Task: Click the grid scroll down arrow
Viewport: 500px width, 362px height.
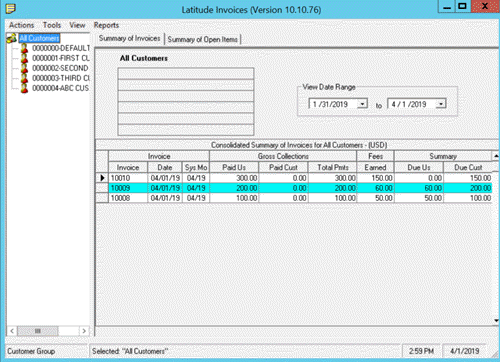Action: pyautogui.click(x=496, y=320)
